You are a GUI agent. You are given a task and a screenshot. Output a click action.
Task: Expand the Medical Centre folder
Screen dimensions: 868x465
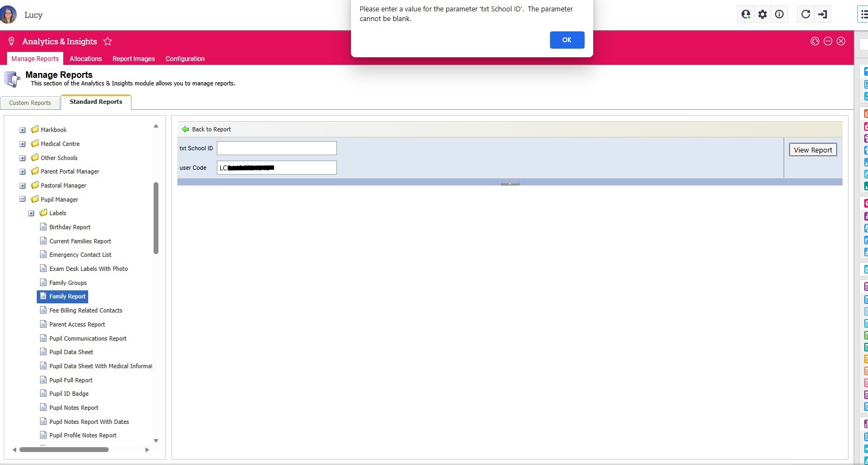coord(23,144)
